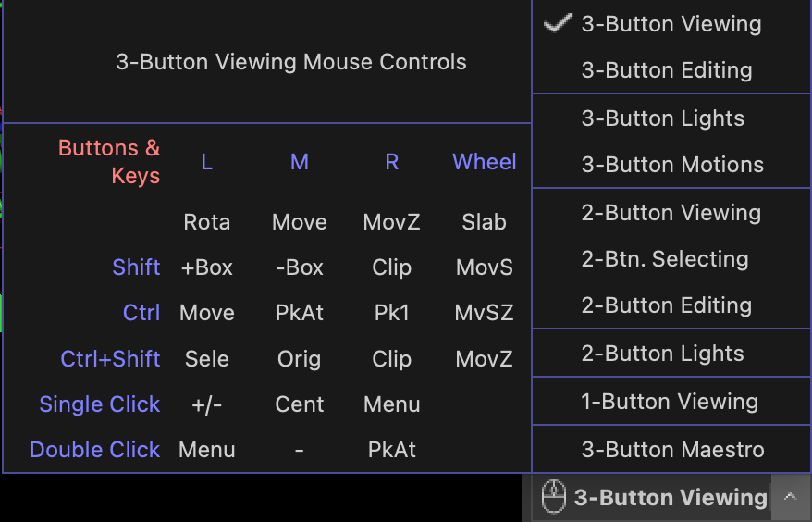Choose 1-Button Viewing mode

coord(670,402)
